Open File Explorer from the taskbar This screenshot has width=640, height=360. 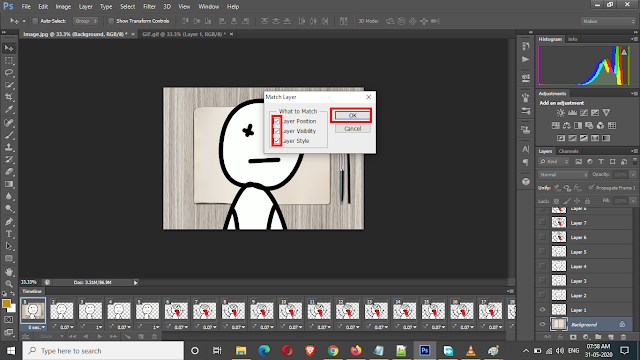[x=241, y=351]
